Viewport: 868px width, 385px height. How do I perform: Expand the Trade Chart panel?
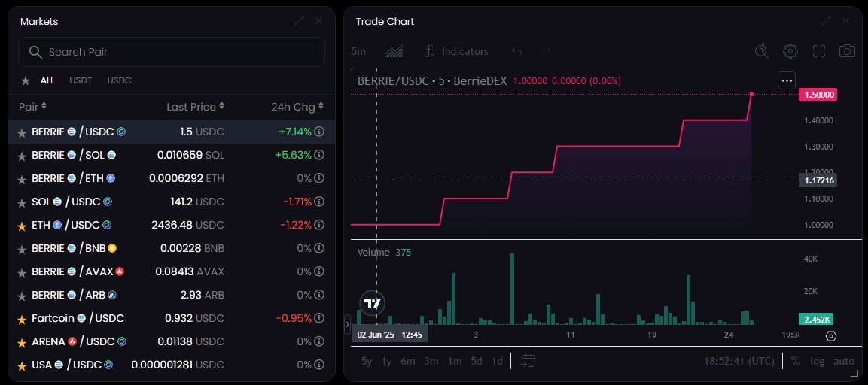827,21
